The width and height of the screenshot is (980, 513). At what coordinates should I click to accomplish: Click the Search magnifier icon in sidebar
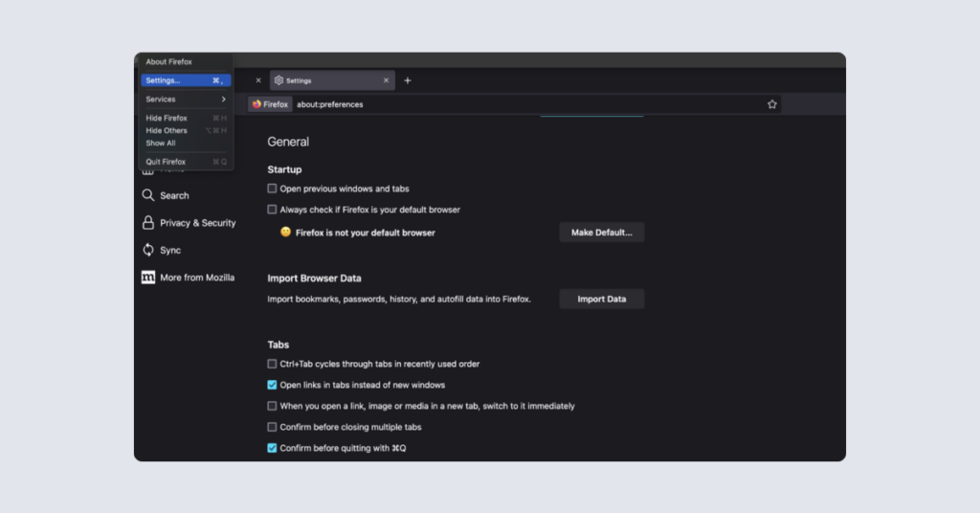pyautogui.click(x=148, y=195)
